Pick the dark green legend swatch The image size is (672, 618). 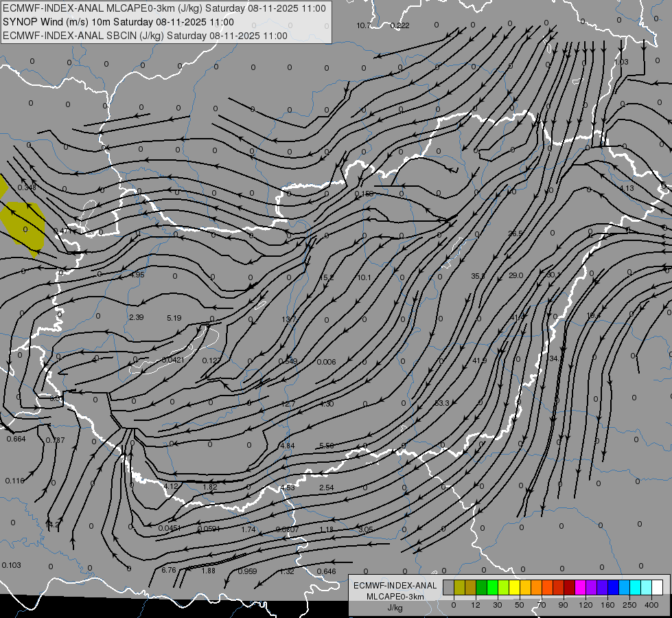(x=482, y=587)
